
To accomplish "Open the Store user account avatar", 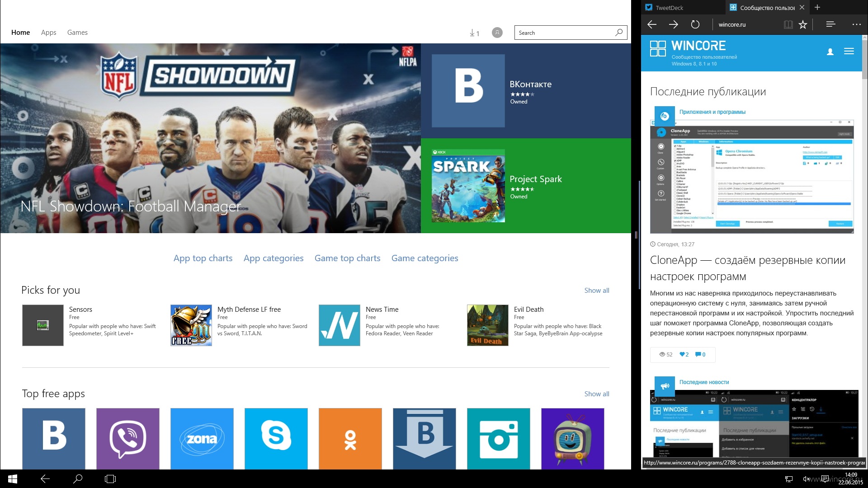I will point(497,33).
